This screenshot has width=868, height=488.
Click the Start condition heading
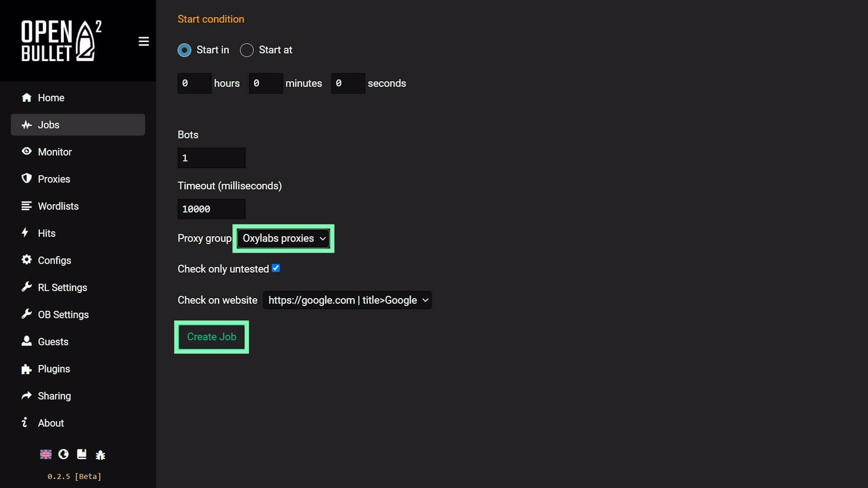[x=211, y=19]
